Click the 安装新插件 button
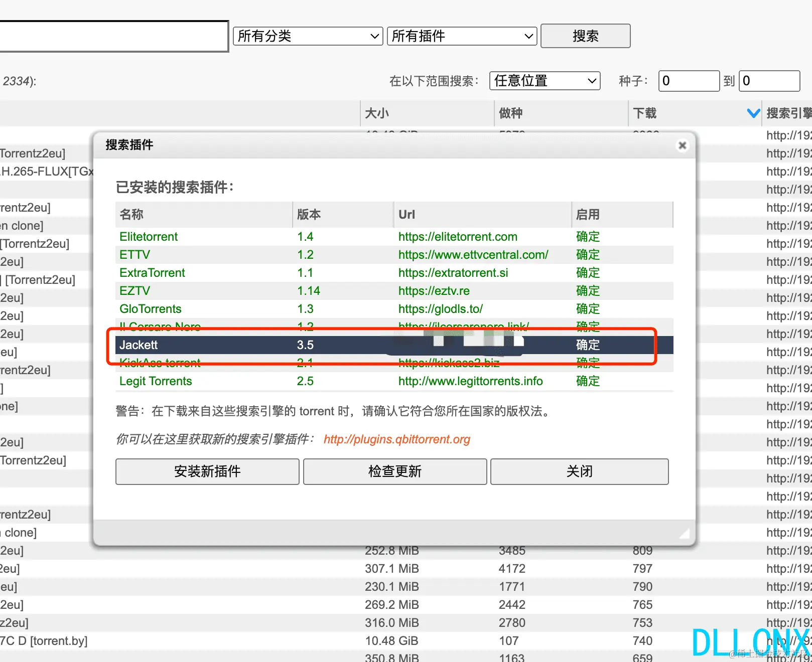The width and height of the screenshot is (812, 662). [x=207, y=471]
